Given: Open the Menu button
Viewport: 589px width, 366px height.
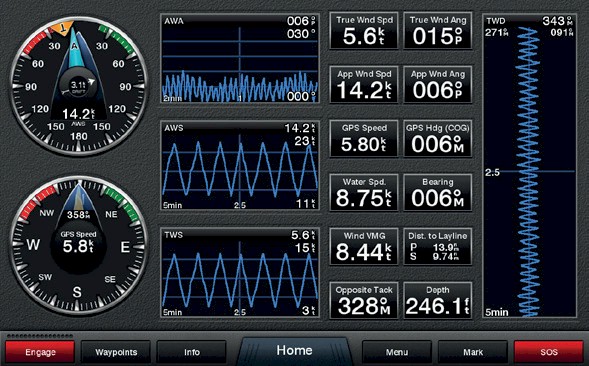Looking at the screenshot, I should pyautogui.click(x=397, y=352).
